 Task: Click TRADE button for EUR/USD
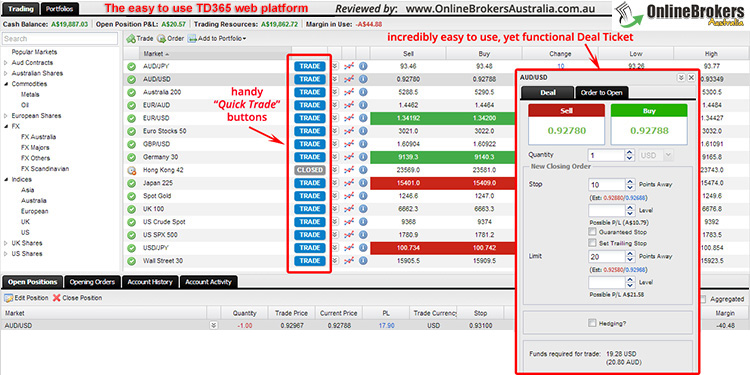310,118
